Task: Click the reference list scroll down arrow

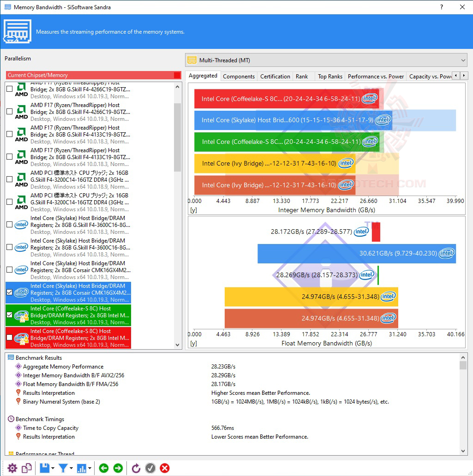Action: tap(177, 345)
